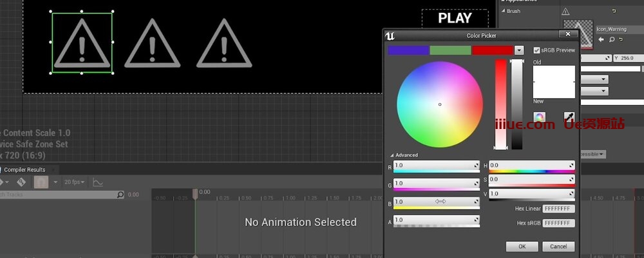Click the back arrow under Icon_Warning
Viewport: 644px width, 258px height.
tap(600, 40)
